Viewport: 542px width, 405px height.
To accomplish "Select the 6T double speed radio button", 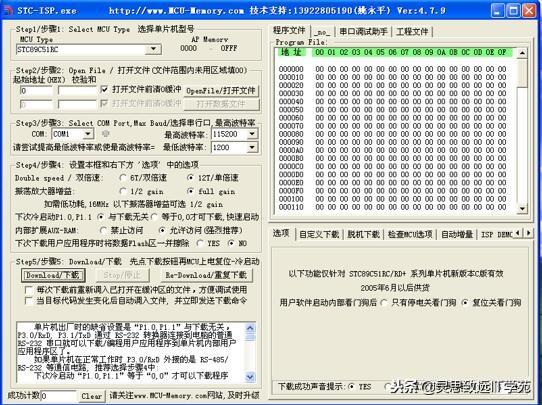I will 123,178.
